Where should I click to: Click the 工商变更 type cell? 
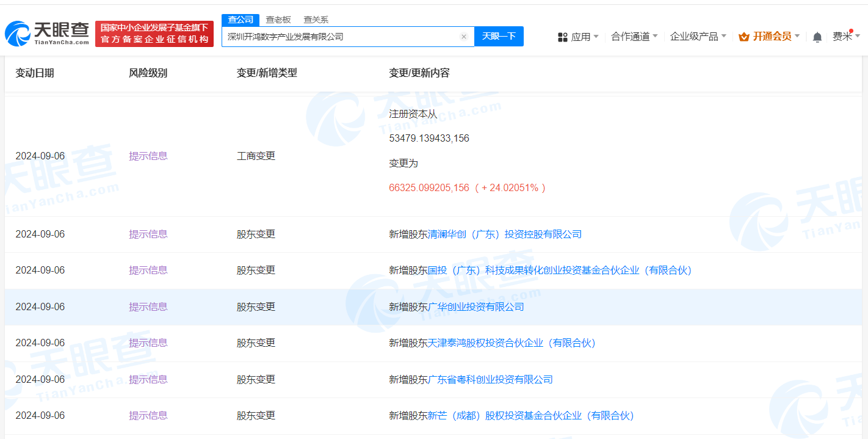pyautogui.click(x=256, y=156)
